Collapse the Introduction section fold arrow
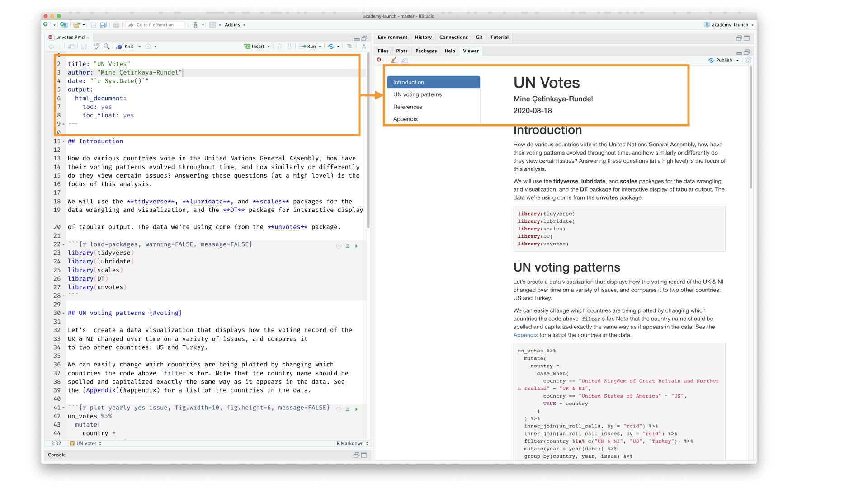 tap(63, 141)
